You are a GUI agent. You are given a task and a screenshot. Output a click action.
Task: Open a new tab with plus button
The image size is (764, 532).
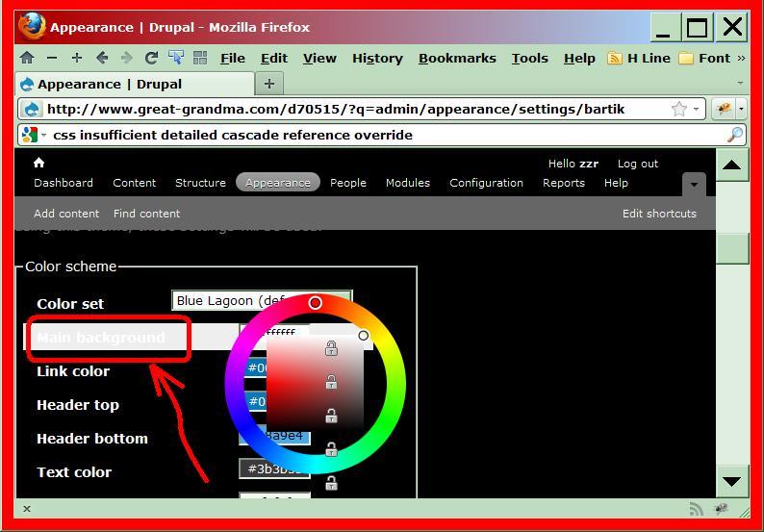click(x=269, y=84)
